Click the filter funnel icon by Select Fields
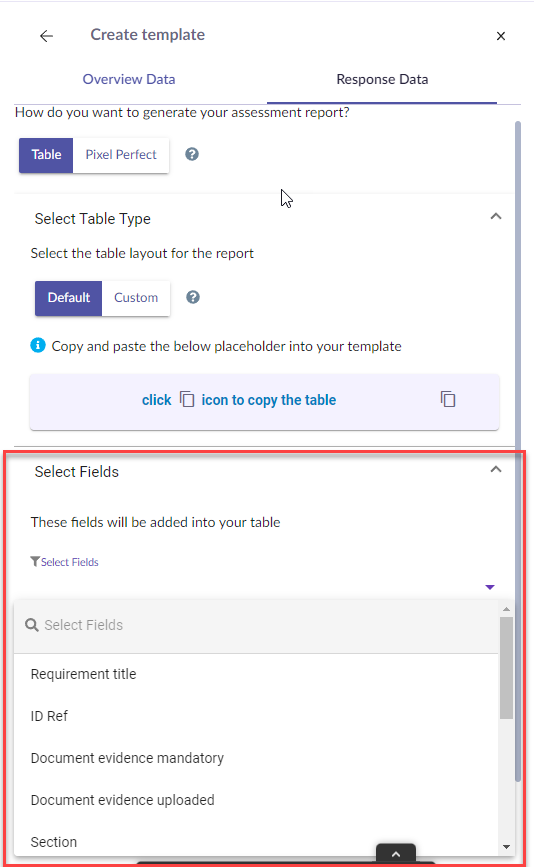 tap(35, 562)
